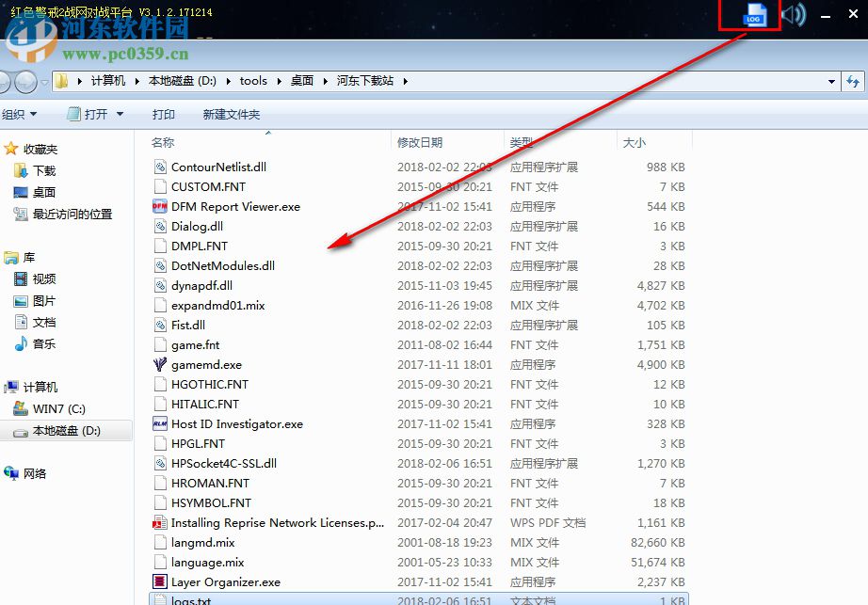
Task: Click the expandmd01.mix file icon
Action: click(x=160, y=305)
